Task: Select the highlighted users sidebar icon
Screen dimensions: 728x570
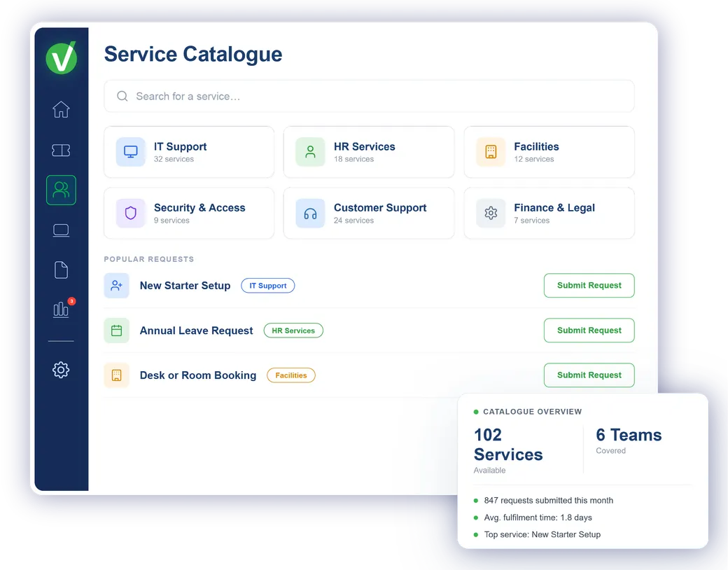Action: pos(61,190)
